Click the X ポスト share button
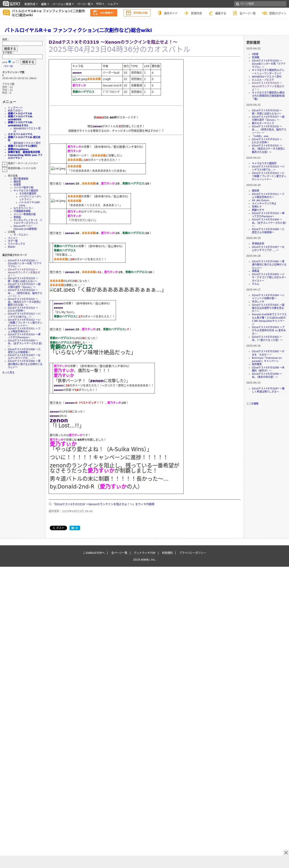The width and height of the screenshot is (289, 868). click(58, 528)
